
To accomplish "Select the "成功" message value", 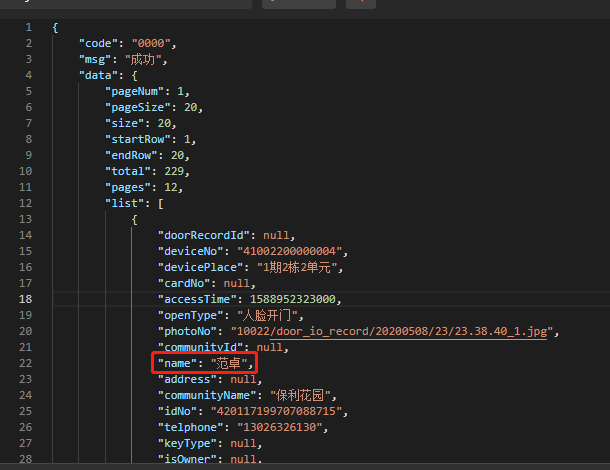I will (143, 60).
